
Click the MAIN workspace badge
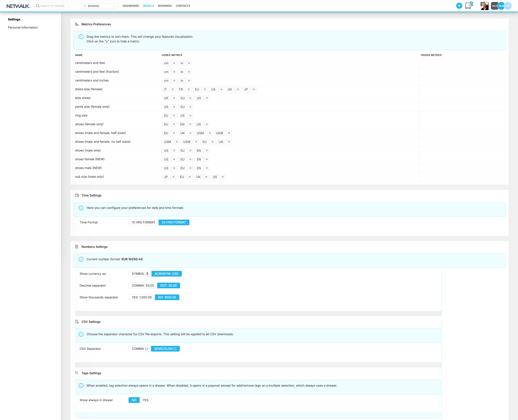(x=501, y=6)
